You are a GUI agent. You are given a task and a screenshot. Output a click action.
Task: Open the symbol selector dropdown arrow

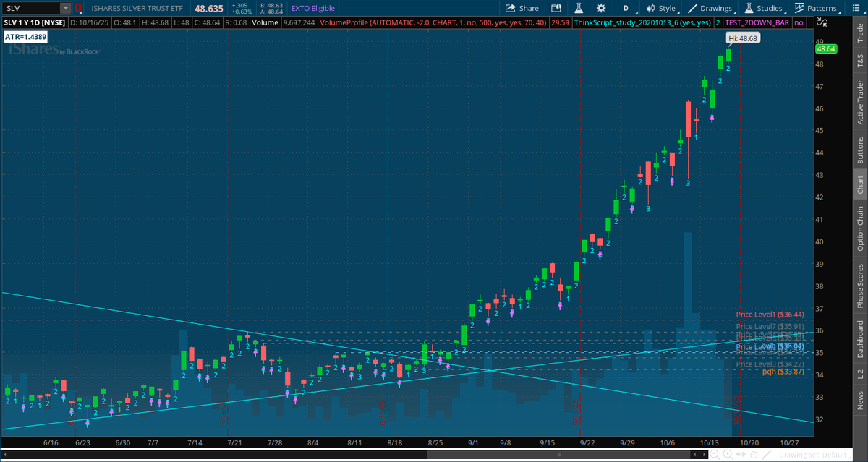coord(66,8)
